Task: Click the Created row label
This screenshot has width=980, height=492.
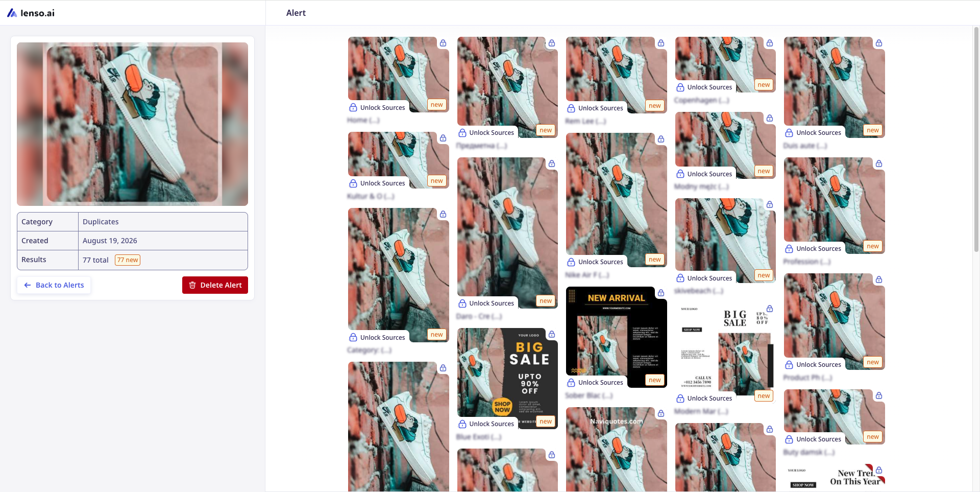Action: [x=35, y=241]
